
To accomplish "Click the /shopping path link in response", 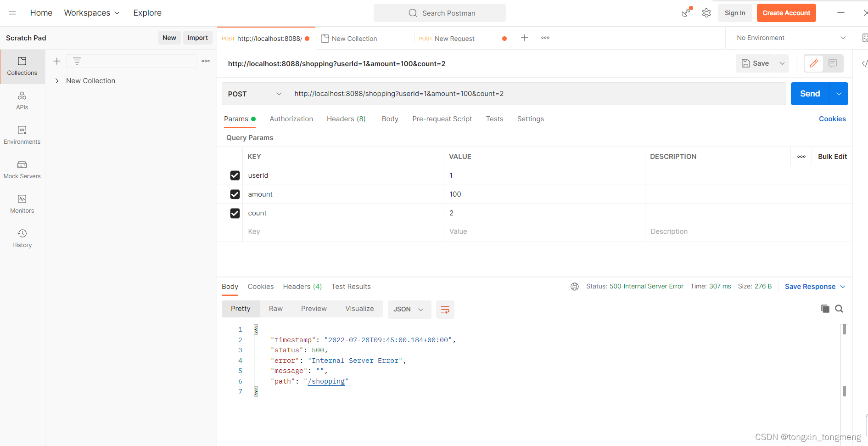I will 326,381.
